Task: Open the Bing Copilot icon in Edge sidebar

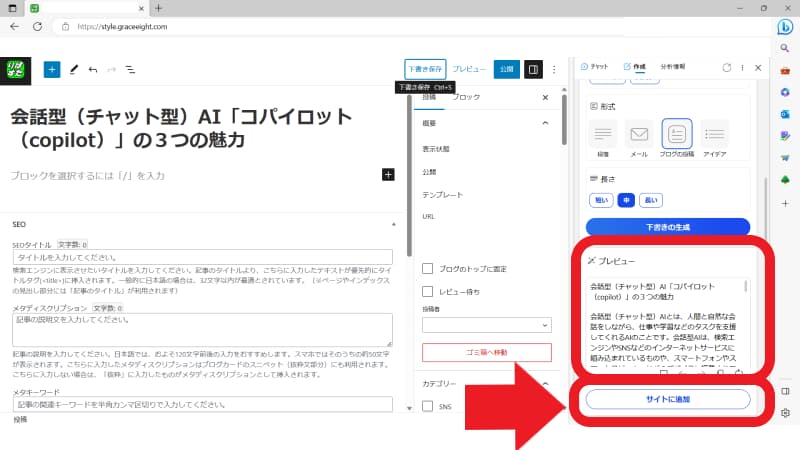Action: pos(785,27)
